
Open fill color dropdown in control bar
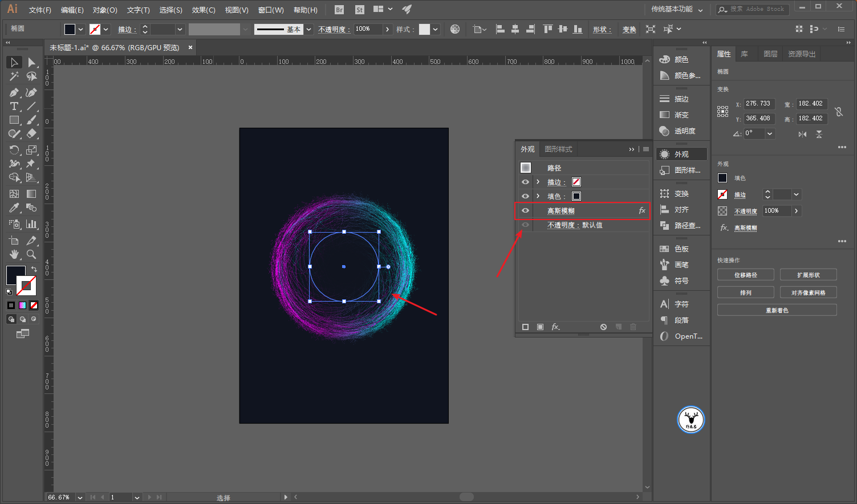click(81, 29)
